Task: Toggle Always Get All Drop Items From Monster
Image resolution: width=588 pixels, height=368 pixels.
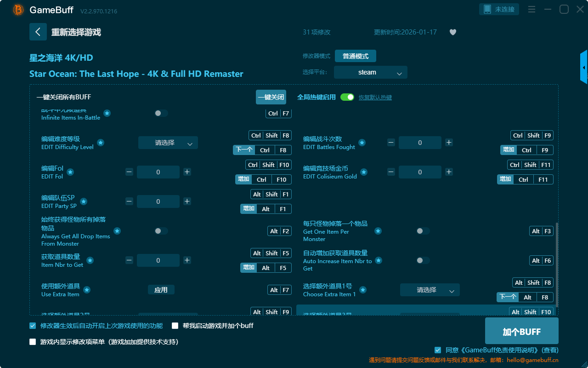Action: 161,231
